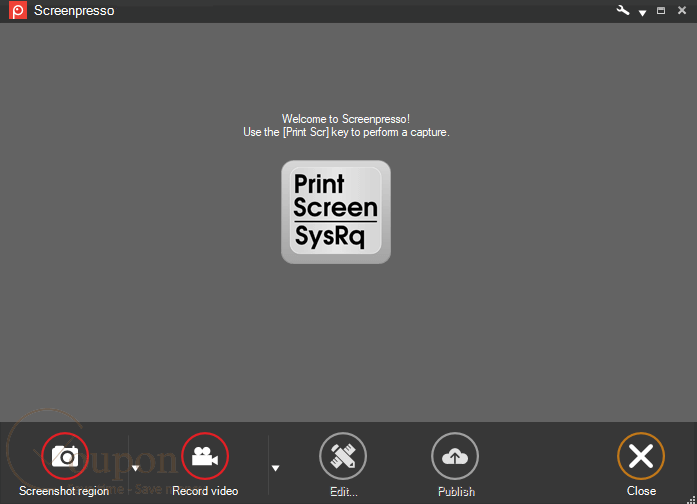Click the Screenpresso logo icon

coord(18,10)
